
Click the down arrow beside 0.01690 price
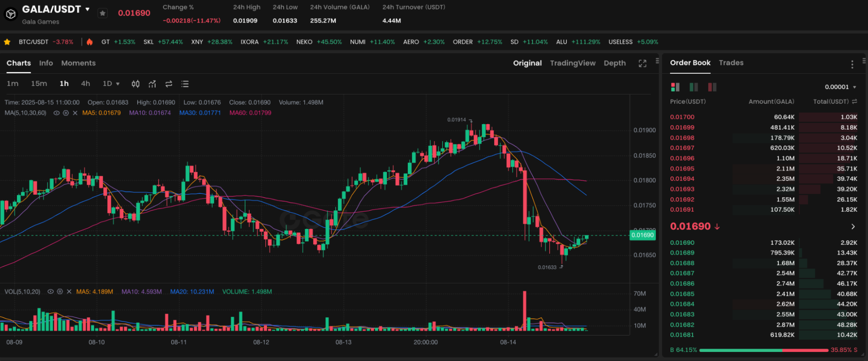click(717, 226)
